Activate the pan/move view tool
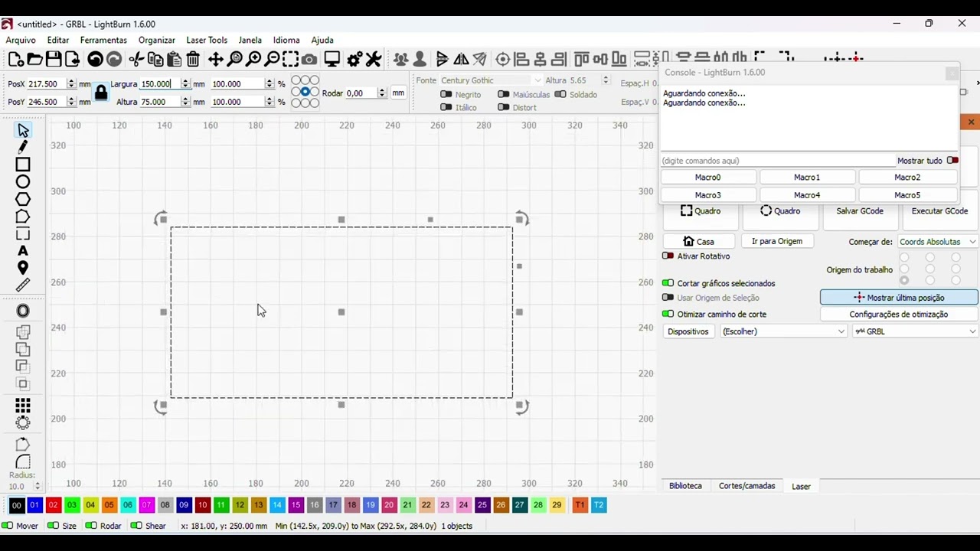This screenshot has height=551, width=980. [216, 59]
